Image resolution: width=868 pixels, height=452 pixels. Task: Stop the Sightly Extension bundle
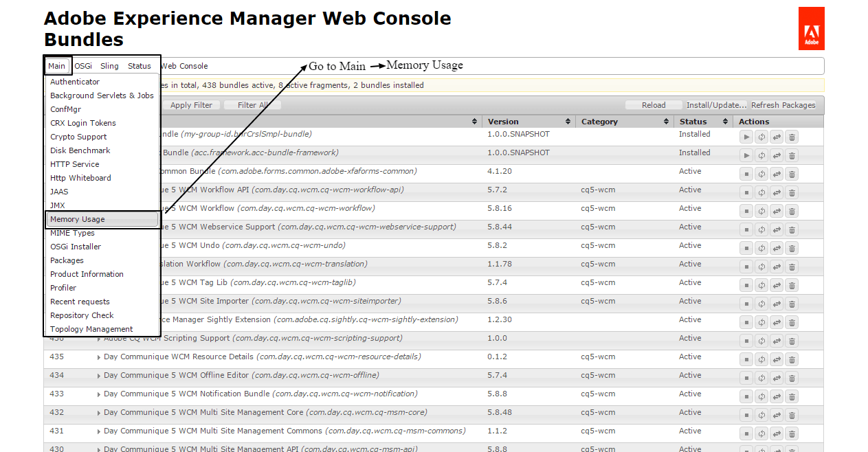click(746, 319)
